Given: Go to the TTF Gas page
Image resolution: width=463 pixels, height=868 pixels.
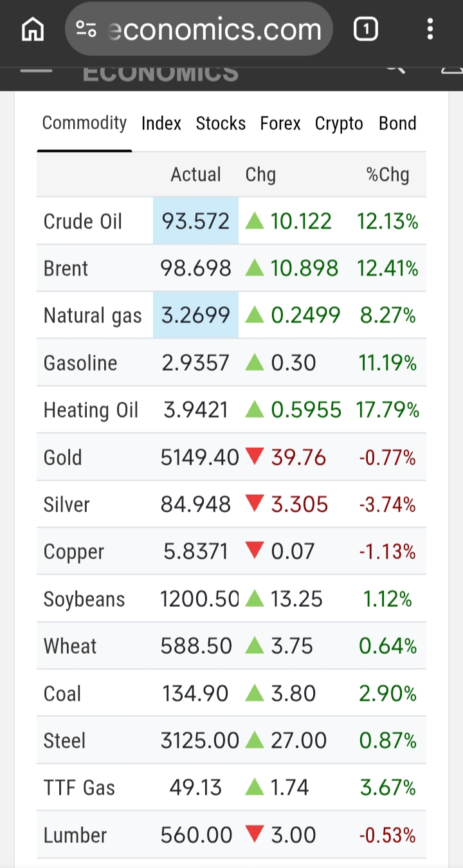Looking at the screenshot, I should tap(79, 788).
